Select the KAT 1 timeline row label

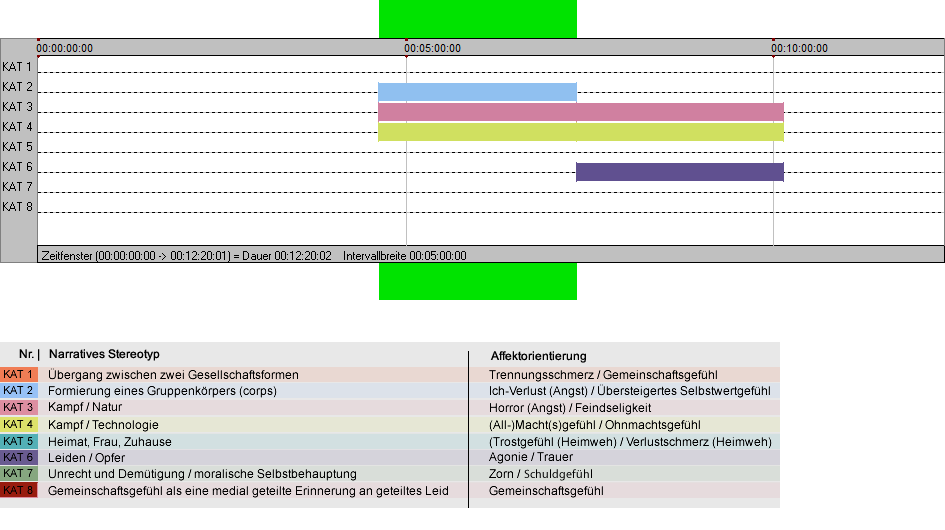pyautogui.click(x=17, y=67)
